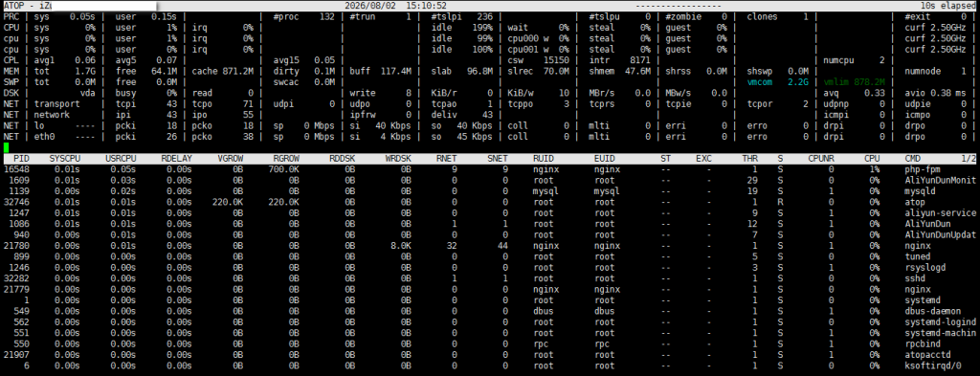Click the ATOP title label
The image size is (980, 376).
(13, 5)
